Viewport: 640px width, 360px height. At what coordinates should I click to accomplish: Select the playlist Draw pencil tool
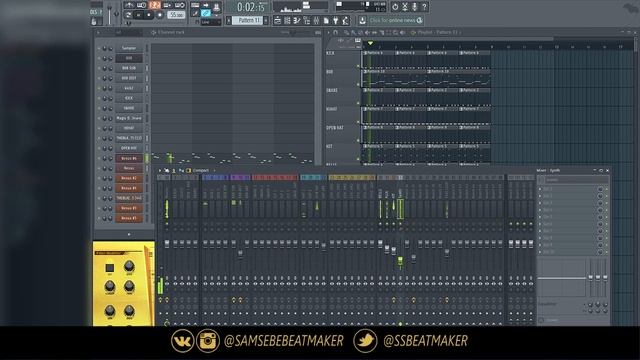(x=346, y=32)
